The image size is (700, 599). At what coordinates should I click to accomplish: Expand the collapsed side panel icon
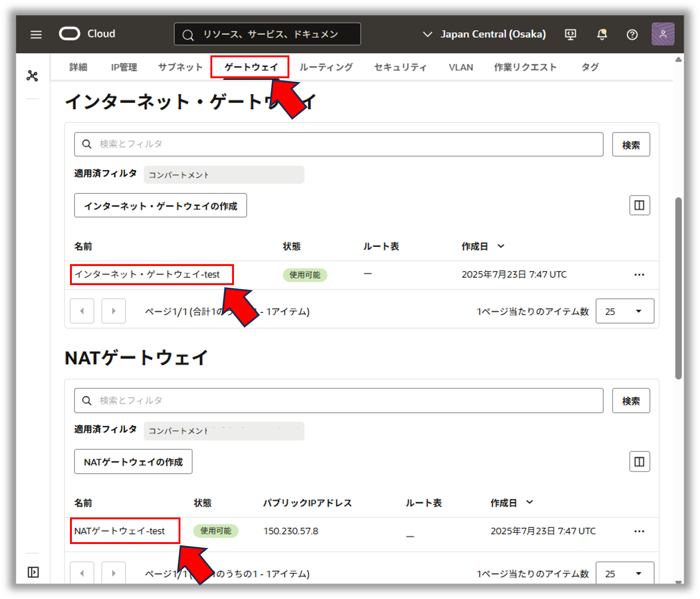(x=33, y=572)
